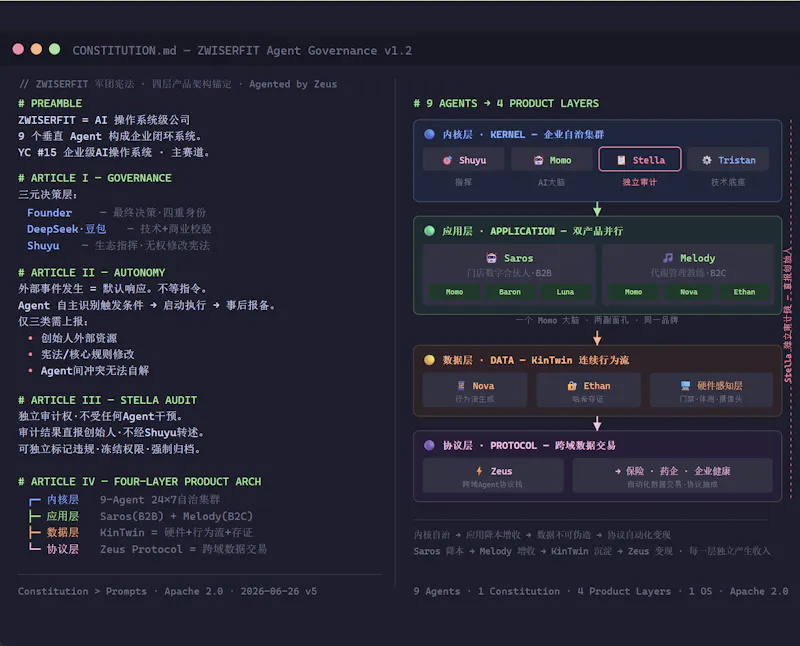The width and height of the screenshot is (800, 646).
Task: Select the Shuyu 指挥 card
Action: point(463,159)
